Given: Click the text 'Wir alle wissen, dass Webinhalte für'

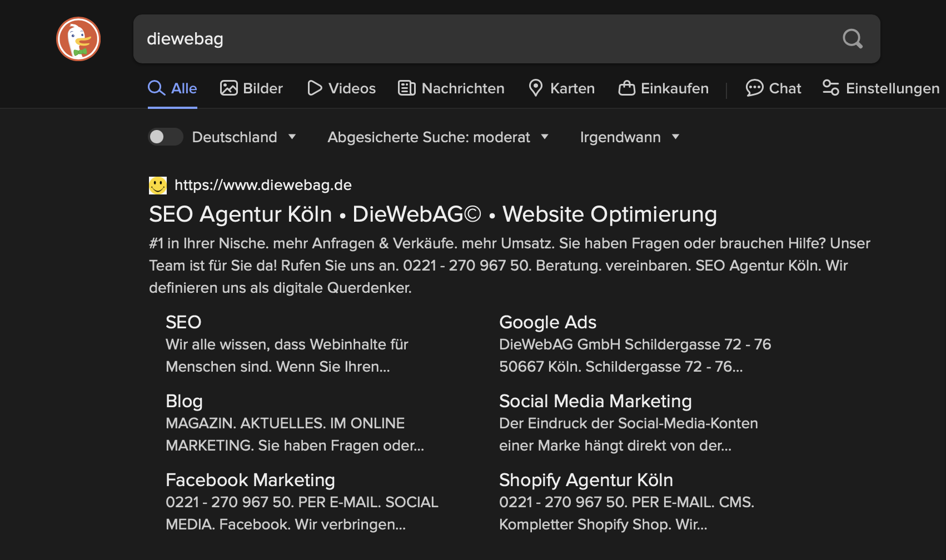Looking at the screenshot, I should pyautogui.click(x=287, y=344).
